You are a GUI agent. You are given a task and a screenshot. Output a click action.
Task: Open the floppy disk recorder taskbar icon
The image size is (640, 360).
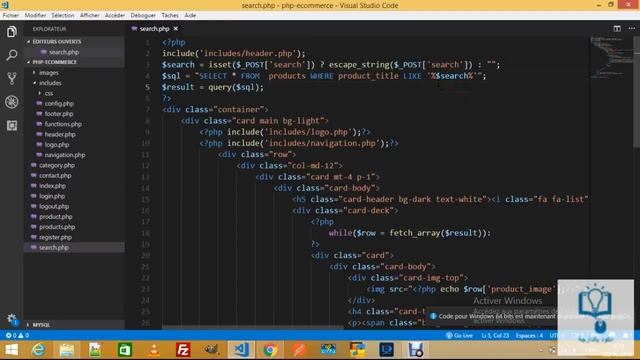(416, 350)
